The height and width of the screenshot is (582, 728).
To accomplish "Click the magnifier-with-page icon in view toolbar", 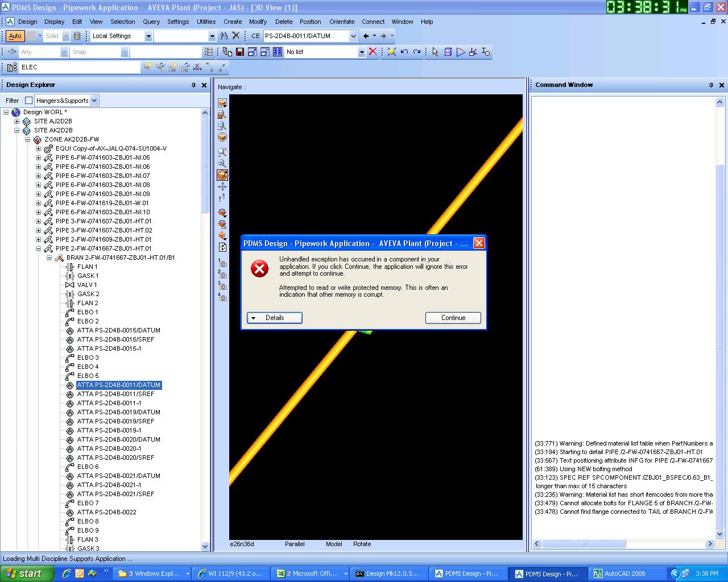I will click(222, 126).
